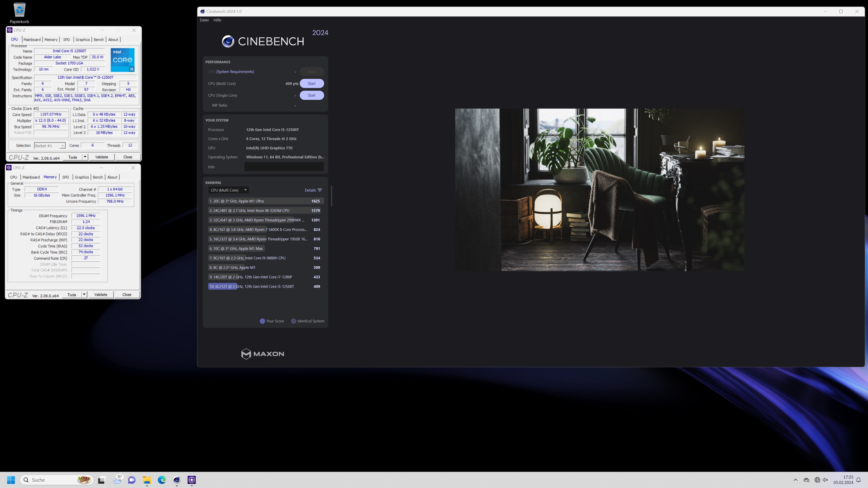Start the CPU Multi Core benchmark
Screen dimensions: 868x488
pyautogui.click(x=311, y=84)
